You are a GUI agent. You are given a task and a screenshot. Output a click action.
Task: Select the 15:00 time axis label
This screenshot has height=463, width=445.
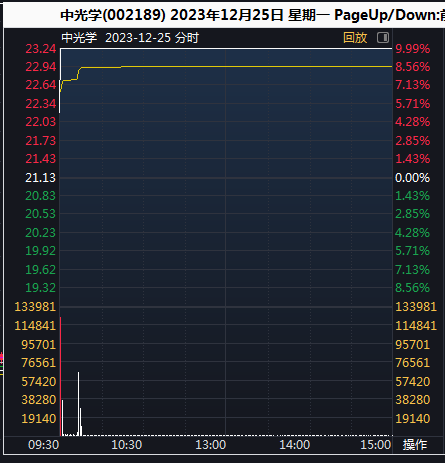tap(376, 445)
